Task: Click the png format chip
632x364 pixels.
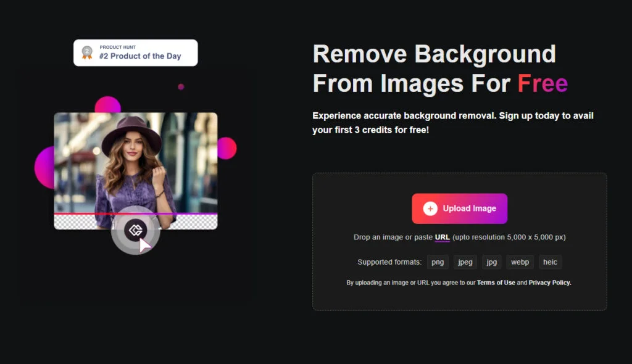Action: click(438, 262)
